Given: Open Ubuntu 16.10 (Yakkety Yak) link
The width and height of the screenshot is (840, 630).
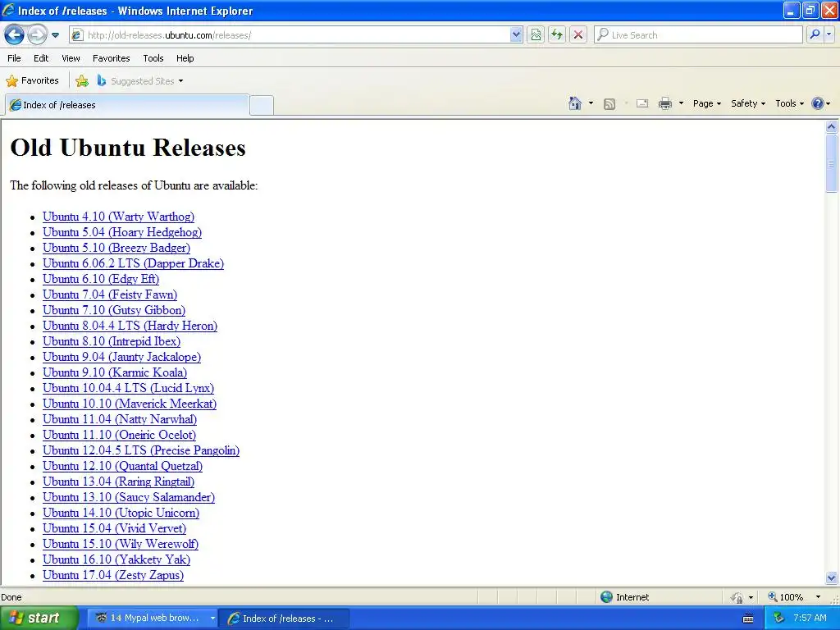Looking at the screenshot, I should [x=116, y=559].
